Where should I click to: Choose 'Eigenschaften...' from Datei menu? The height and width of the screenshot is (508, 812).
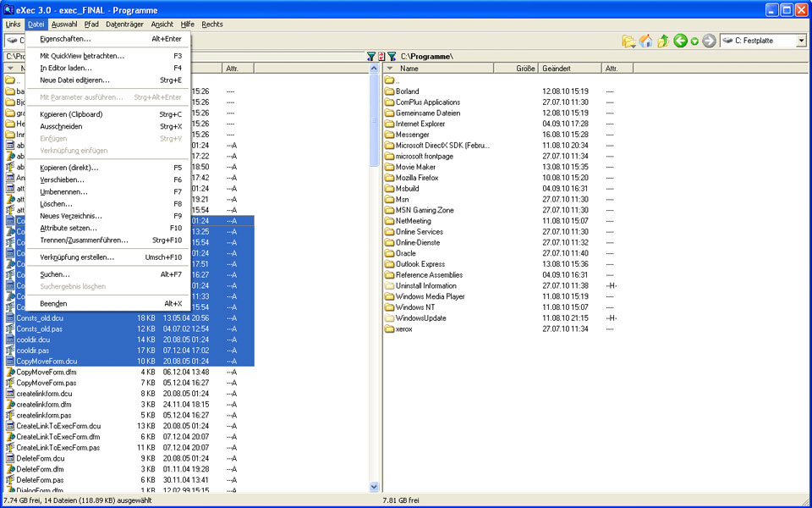(x=65, y=38)
